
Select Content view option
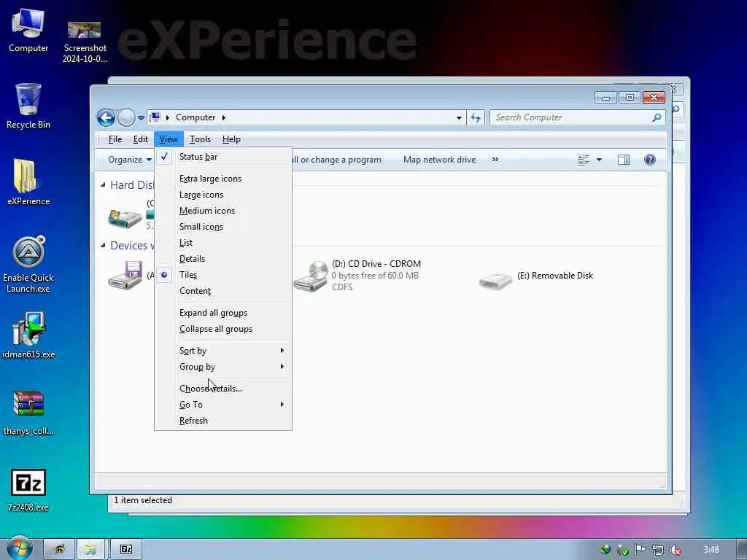point(223,291)
